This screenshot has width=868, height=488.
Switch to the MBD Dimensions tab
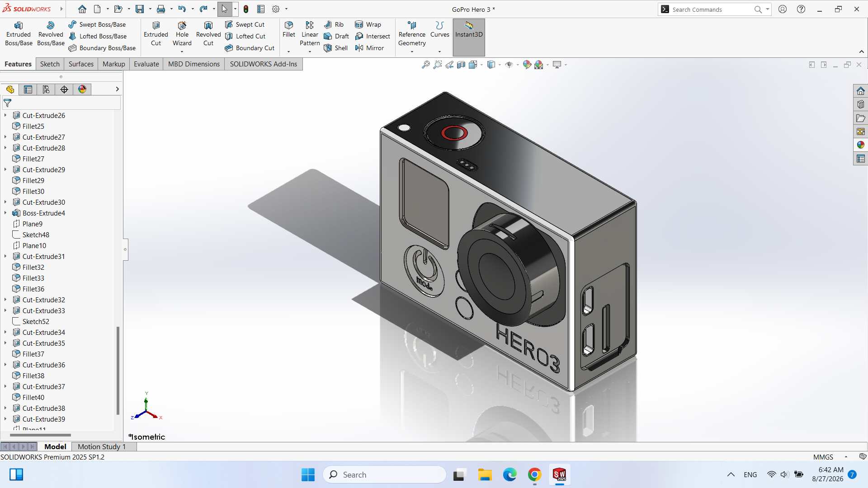coord(194,64)
